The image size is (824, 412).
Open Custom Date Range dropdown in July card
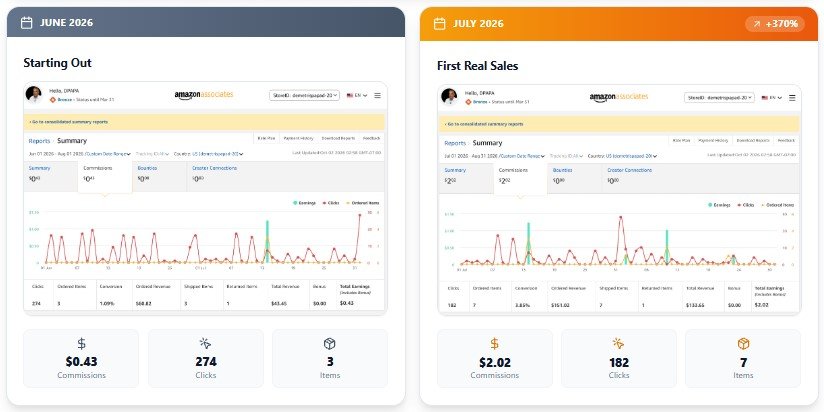523,156
